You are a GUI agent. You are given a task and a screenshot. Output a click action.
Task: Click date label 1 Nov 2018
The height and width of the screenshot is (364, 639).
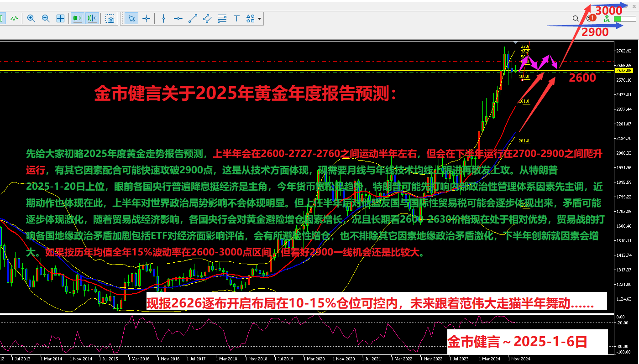tap(255, 359)
